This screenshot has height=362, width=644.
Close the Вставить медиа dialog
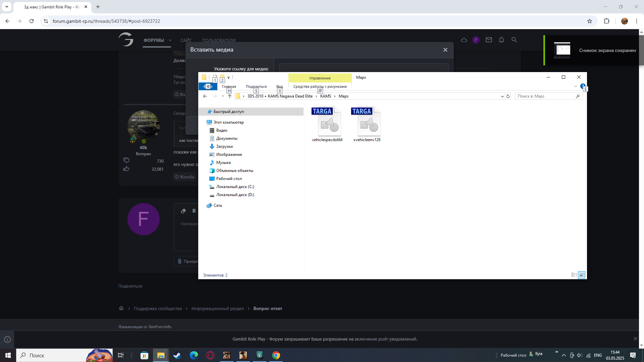point(445,50)
